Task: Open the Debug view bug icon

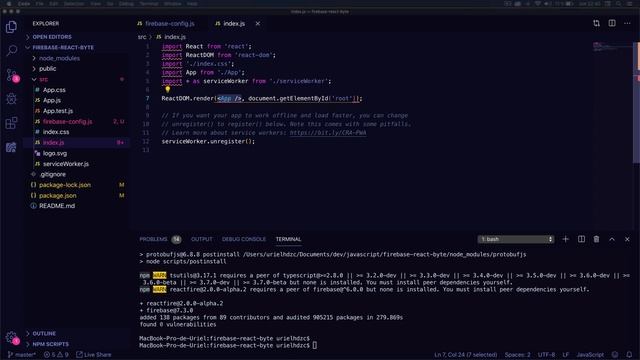Action: (x=11, y=98)
